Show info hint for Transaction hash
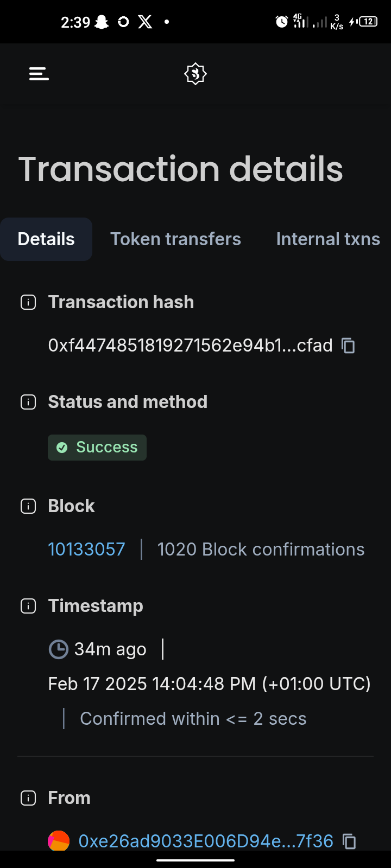 [x=28, y=302]
